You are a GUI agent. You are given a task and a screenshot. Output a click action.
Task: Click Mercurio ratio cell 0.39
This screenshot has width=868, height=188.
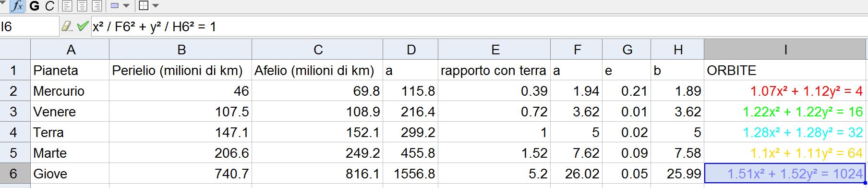tap(494, 91)
